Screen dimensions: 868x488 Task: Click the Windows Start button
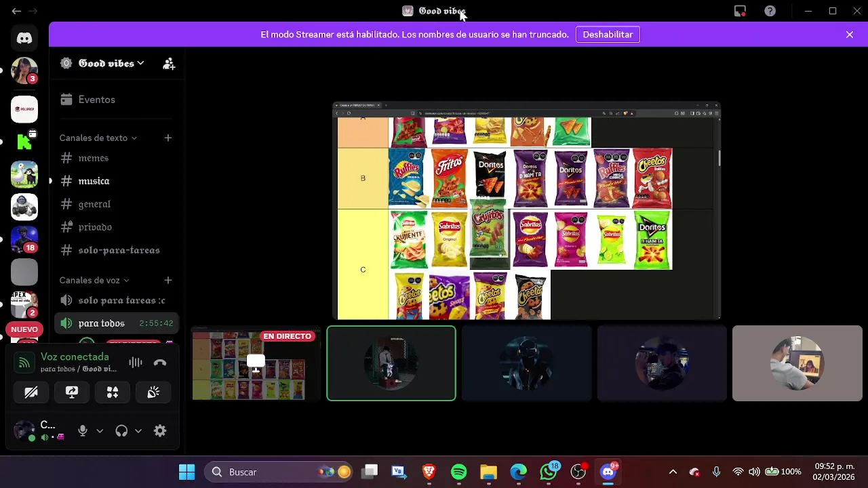(186, 472)
